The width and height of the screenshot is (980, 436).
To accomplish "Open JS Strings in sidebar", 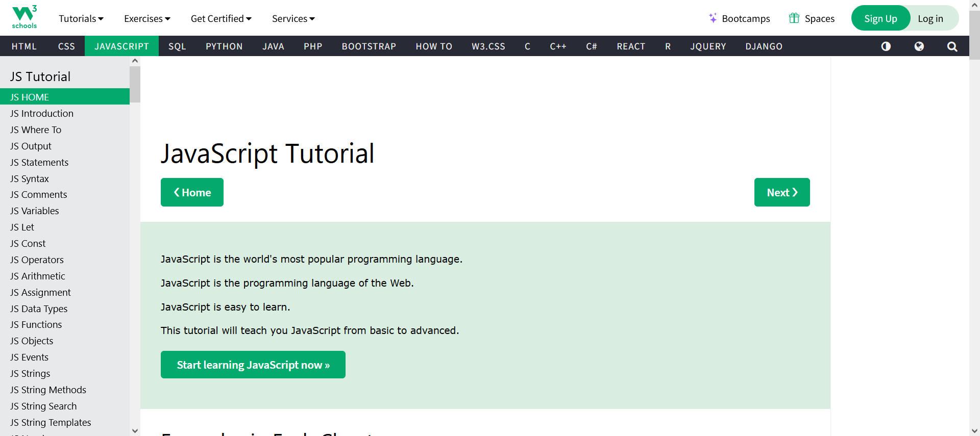I will pos(65,373).
